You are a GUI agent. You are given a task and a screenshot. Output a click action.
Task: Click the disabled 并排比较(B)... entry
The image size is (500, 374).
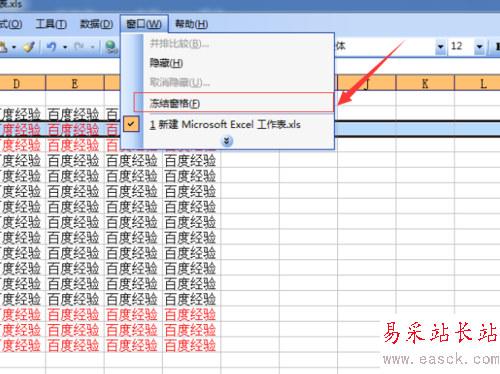pos(227,44)
